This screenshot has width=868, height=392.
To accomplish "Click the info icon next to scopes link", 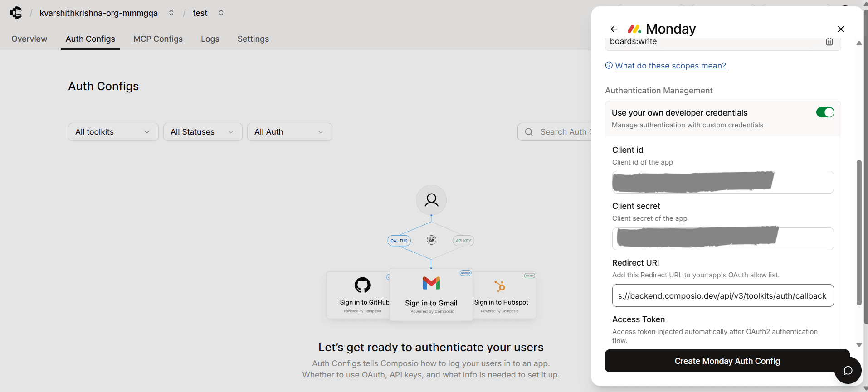I will tap(609, 65).
